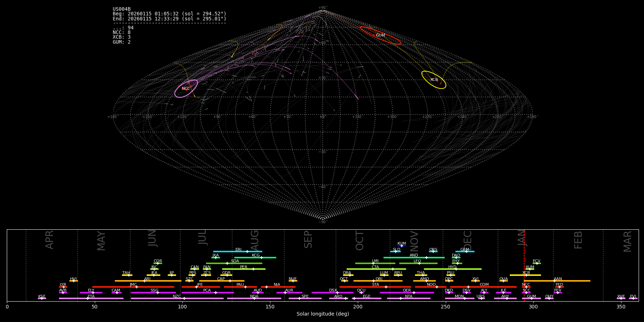Click the '...: 94' sporadic count line
This screenshot has width=644, height=322.
point(123,28)
